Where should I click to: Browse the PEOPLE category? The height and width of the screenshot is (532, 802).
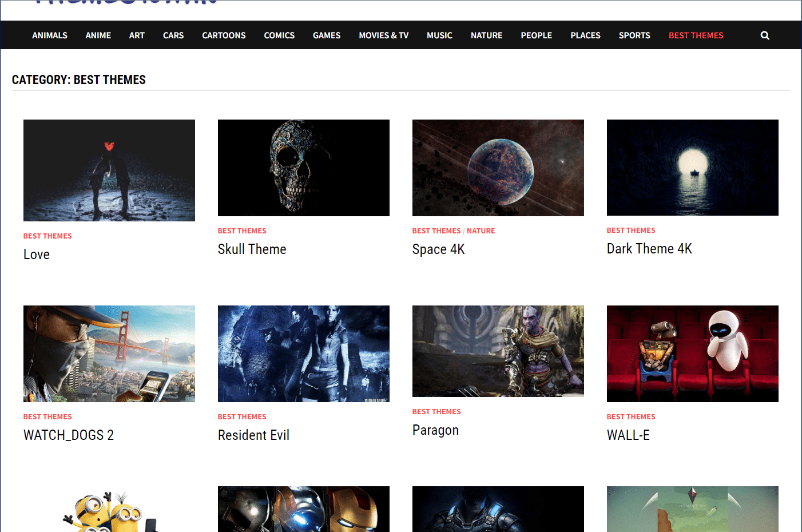[537, 35]
